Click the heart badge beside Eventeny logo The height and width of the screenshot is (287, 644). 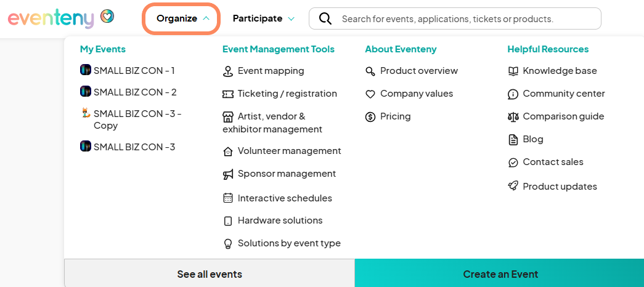(x=107, y=17)
